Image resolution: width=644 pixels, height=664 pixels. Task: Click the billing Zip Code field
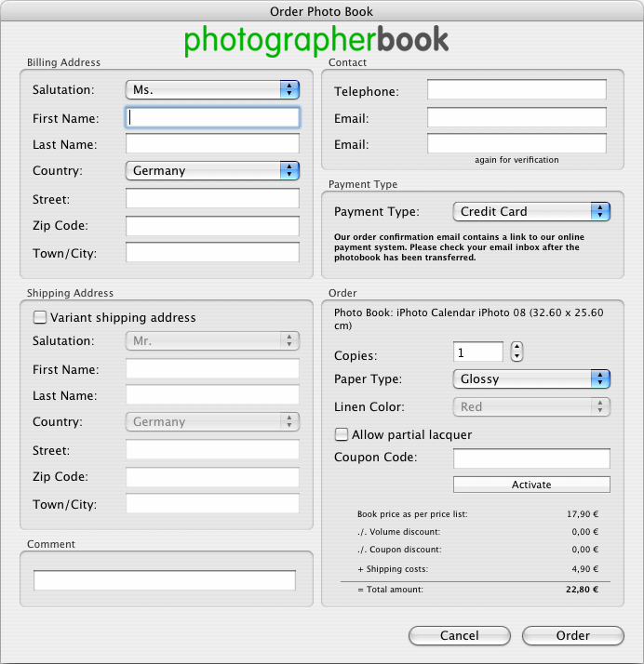click(x=212, y=226)
